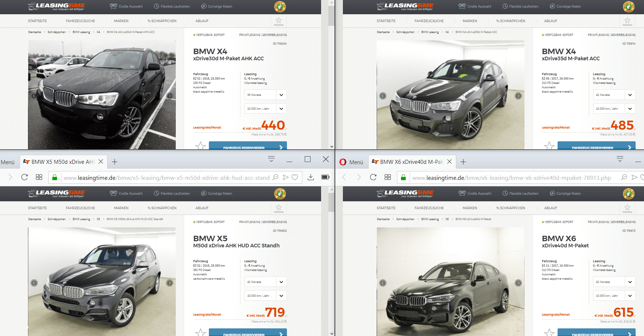644x336 pixels.
Task: Click the BMW X6 car photo
Action: click(x=451, y=282)
